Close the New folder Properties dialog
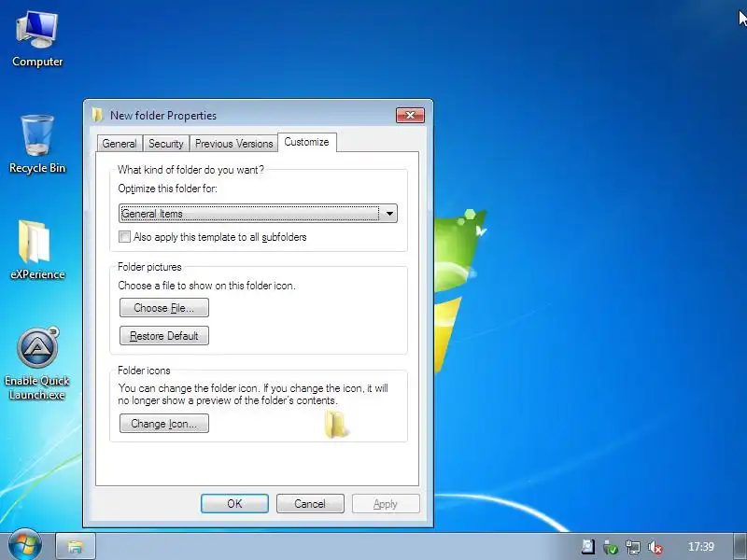 coord(410,115)
